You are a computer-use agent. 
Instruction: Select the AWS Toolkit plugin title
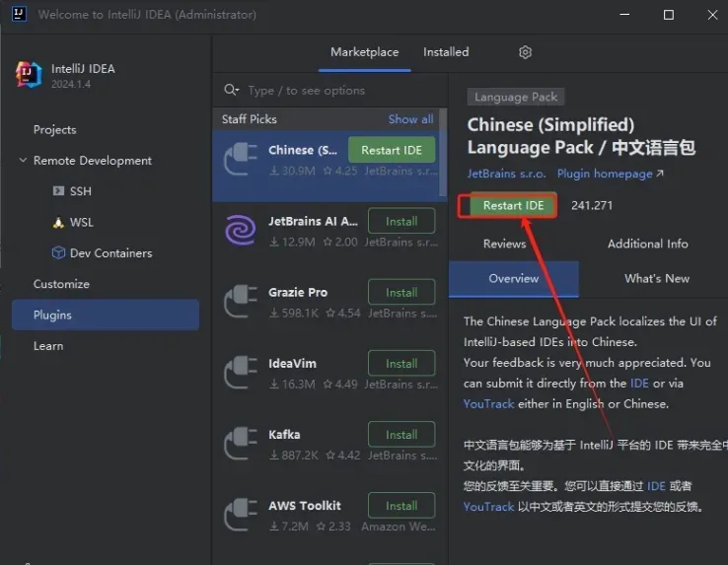point(305,505)
